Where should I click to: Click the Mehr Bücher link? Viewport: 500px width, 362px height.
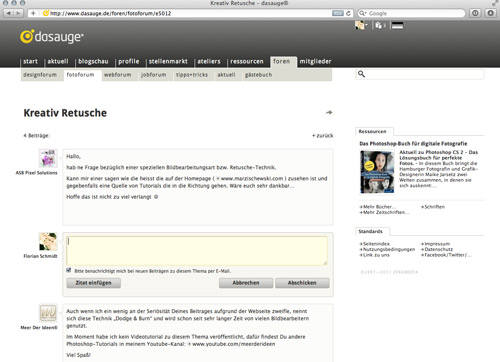point(378,207)
